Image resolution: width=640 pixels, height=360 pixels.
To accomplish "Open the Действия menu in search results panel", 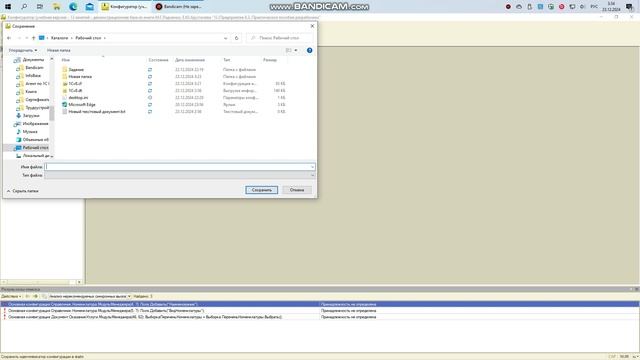I will (x=11, y=296).
